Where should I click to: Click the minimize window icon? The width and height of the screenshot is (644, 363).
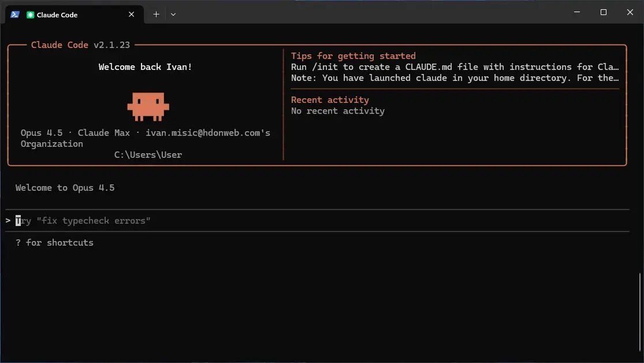click(576, 12)
